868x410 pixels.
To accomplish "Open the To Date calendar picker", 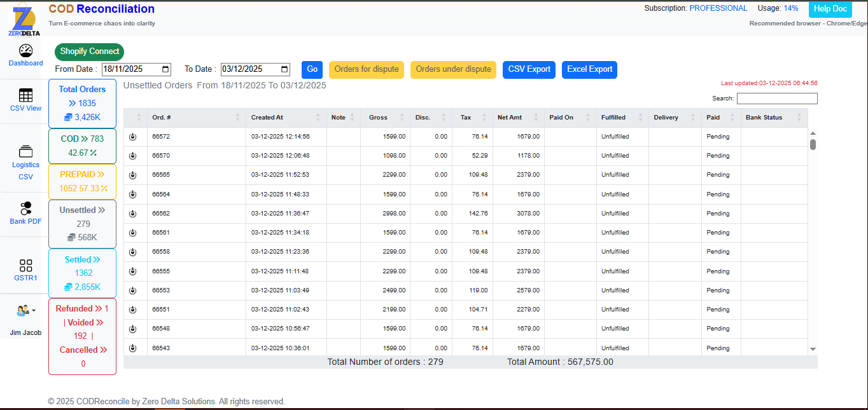I will [x=284, y=69].
